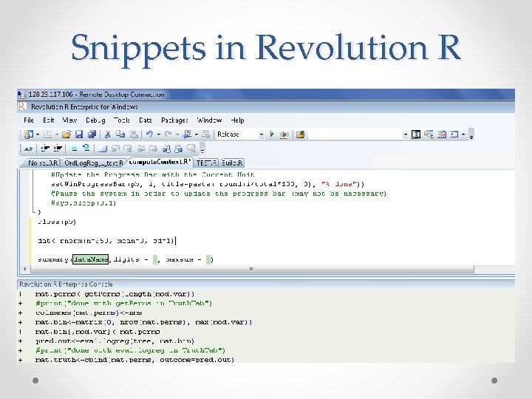The height and width of the screenshot is (399, 532).
Task: Open the File menu
Action: click(x=29, y=120)
